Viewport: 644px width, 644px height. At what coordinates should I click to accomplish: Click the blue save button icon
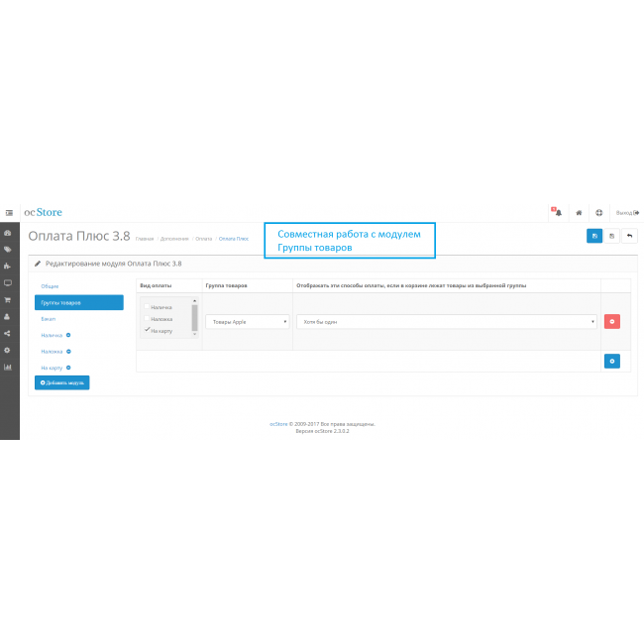(593, 236)
